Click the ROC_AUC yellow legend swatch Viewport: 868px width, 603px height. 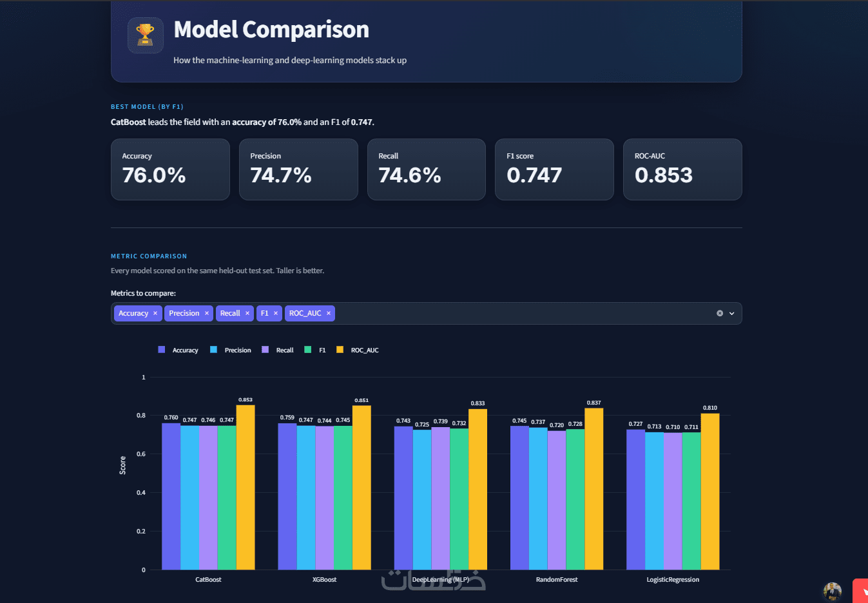pyautogui.click(x=340, y=350)
